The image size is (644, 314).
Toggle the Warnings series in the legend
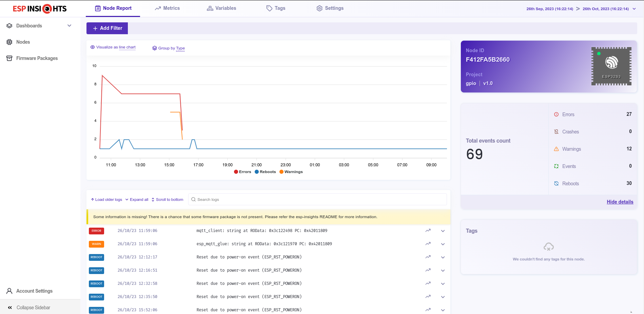291,172
